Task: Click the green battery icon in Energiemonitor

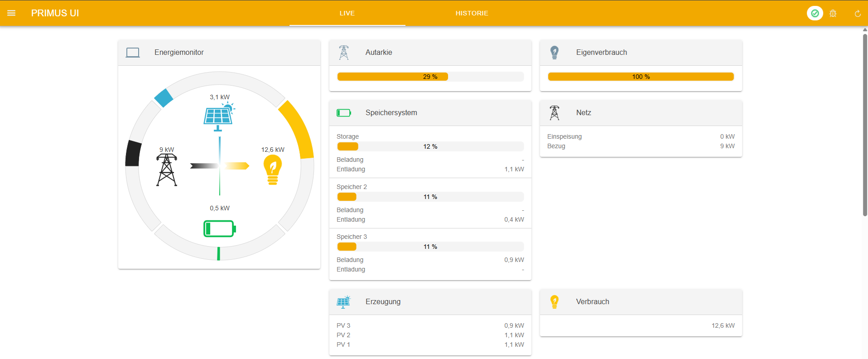Action: 219,229
